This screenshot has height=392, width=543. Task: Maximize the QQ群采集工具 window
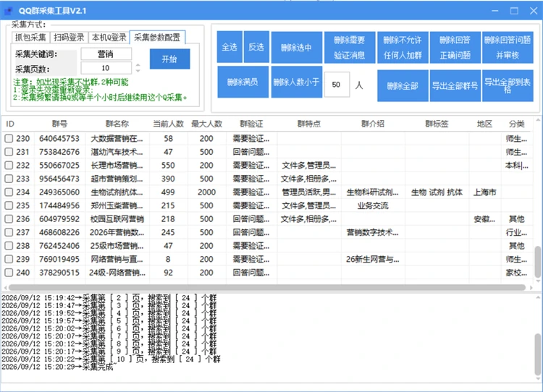pyautogui.click(x=514, y=11)
